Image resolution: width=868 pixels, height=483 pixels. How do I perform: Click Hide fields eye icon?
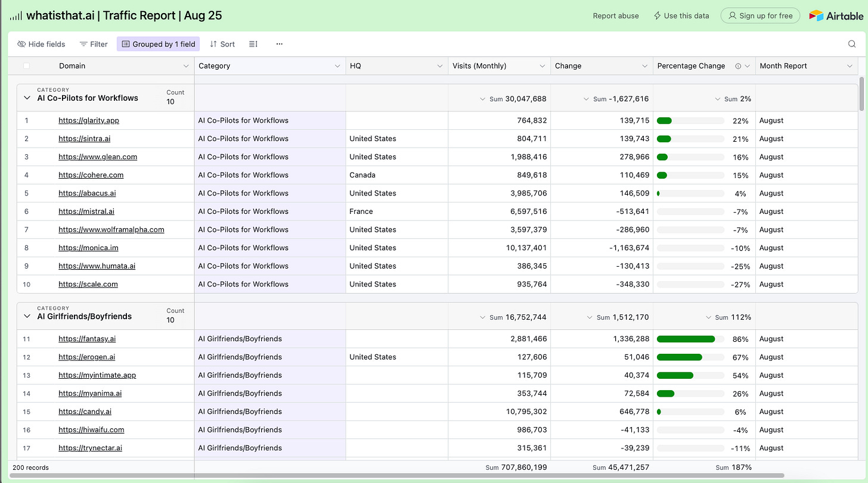coord(22,44)
